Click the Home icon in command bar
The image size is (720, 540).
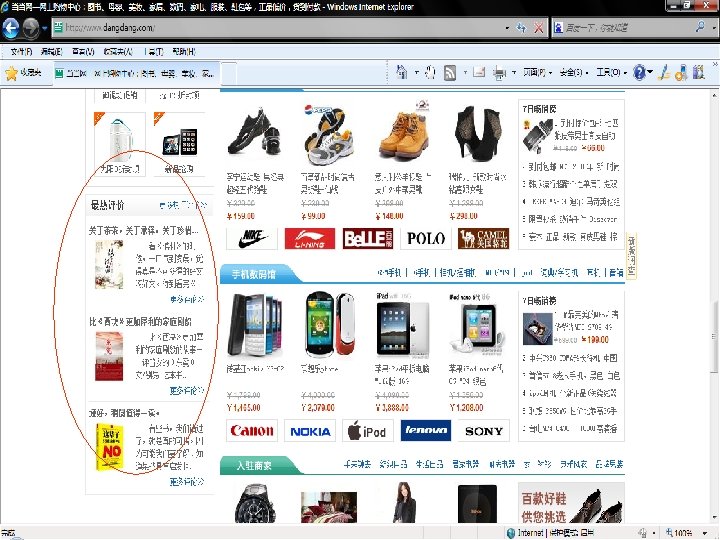coord(402,72)
